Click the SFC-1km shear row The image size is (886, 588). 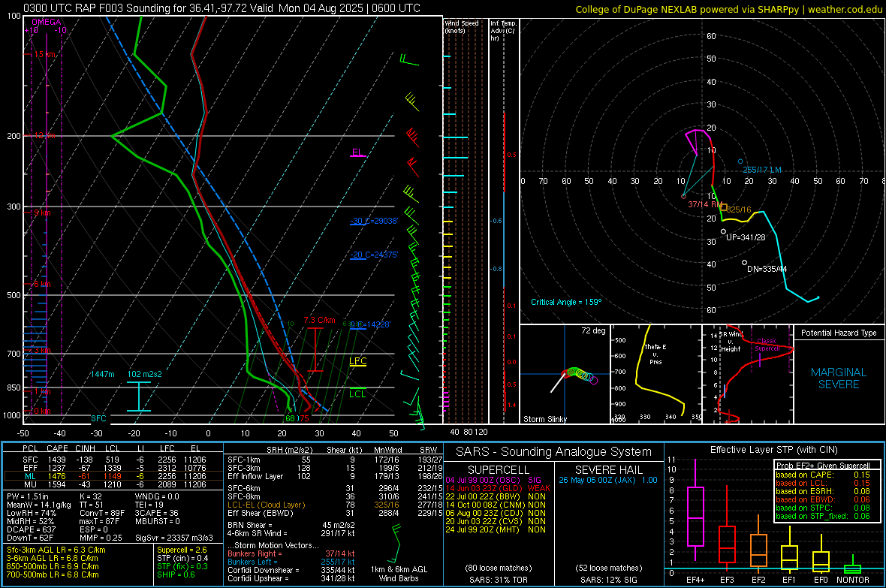click(335, 460)
